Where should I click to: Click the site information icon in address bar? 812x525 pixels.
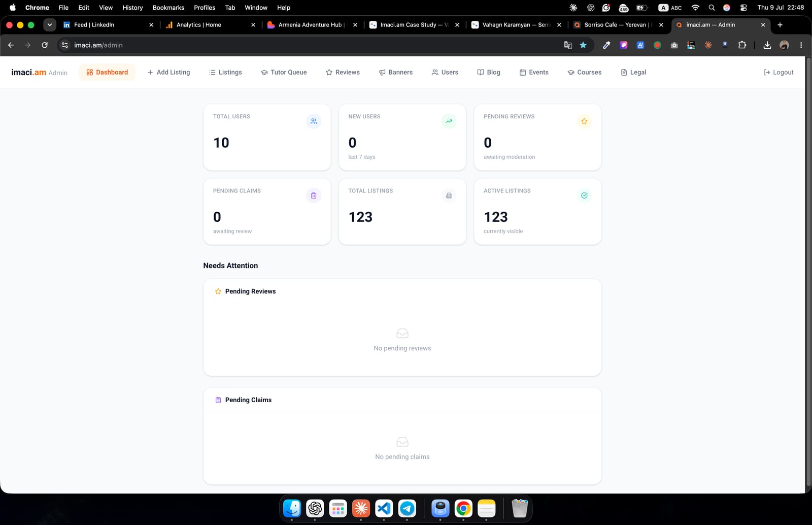point(65,45)
